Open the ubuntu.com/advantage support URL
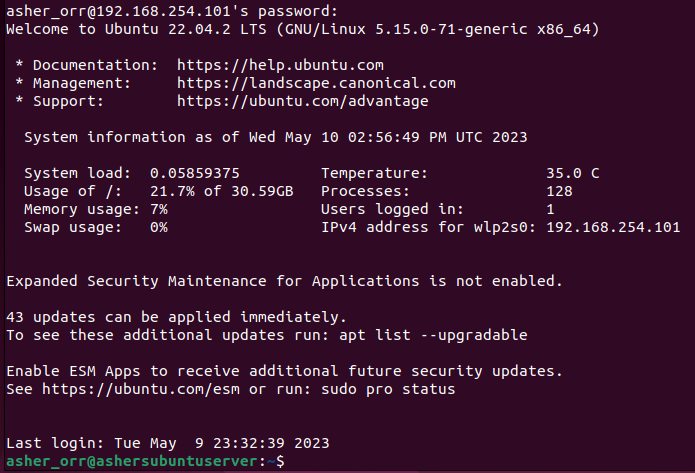This screenshot has width=695, height=473. 302,102
